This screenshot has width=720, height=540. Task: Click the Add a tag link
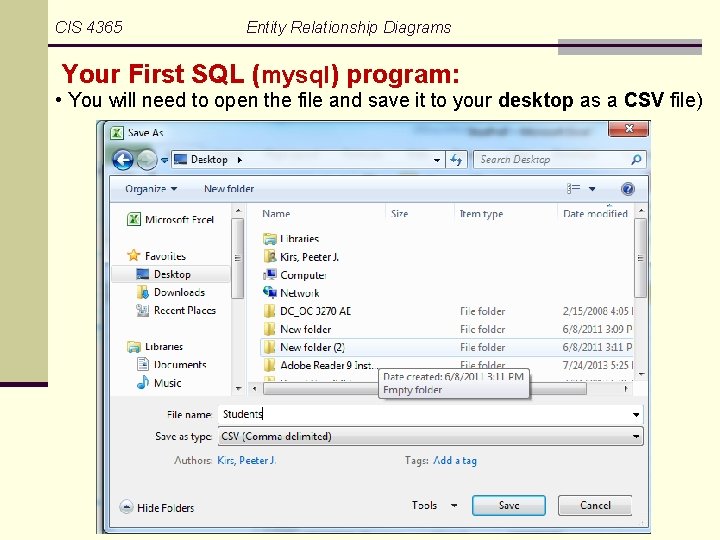455,460
